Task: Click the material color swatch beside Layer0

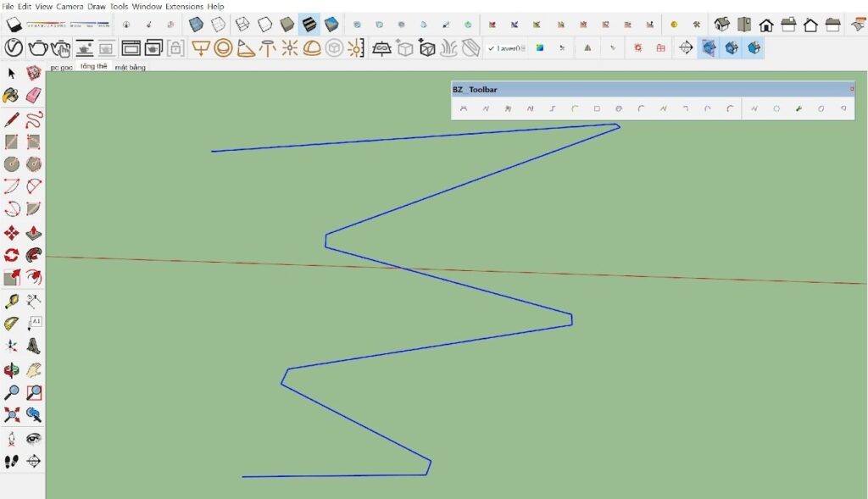Action: tap(540, 48)
